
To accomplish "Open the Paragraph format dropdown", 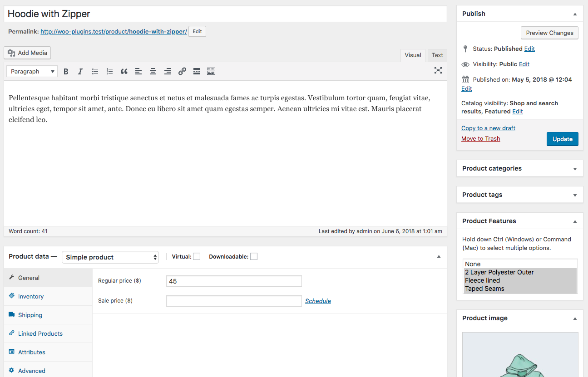I will tap(32, 71).
